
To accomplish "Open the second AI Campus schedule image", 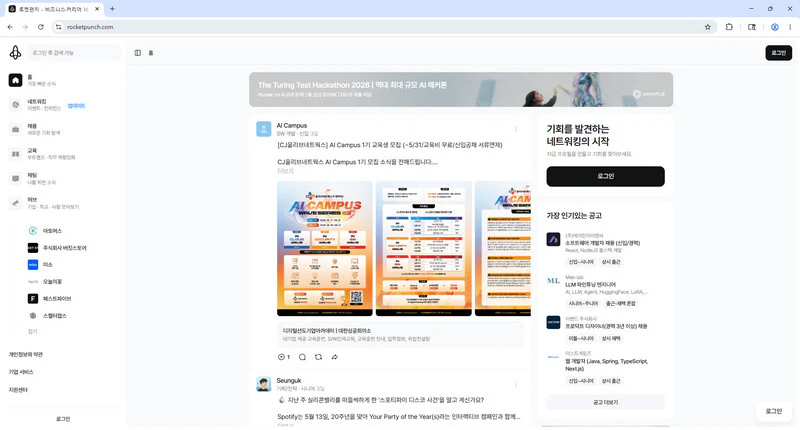I will coord(423,249).
